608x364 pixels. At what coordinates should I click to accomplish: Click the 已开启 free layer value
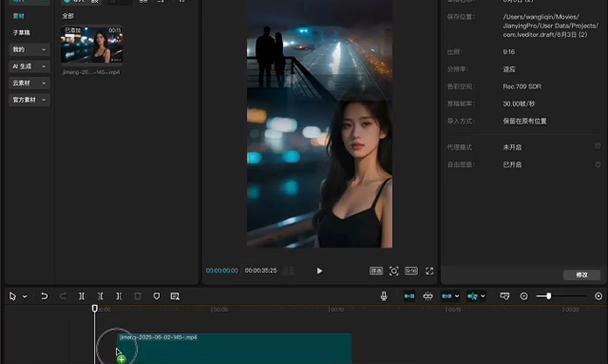(x=512, y=164)
